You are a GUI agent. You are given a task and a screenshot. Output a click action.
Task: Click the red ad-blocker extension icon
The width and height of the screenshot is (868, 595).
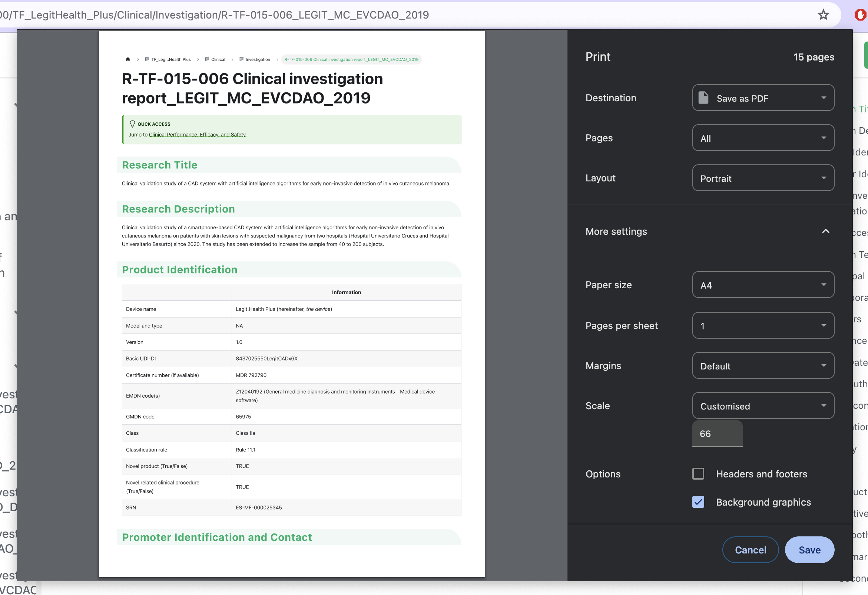pos(860,15)
